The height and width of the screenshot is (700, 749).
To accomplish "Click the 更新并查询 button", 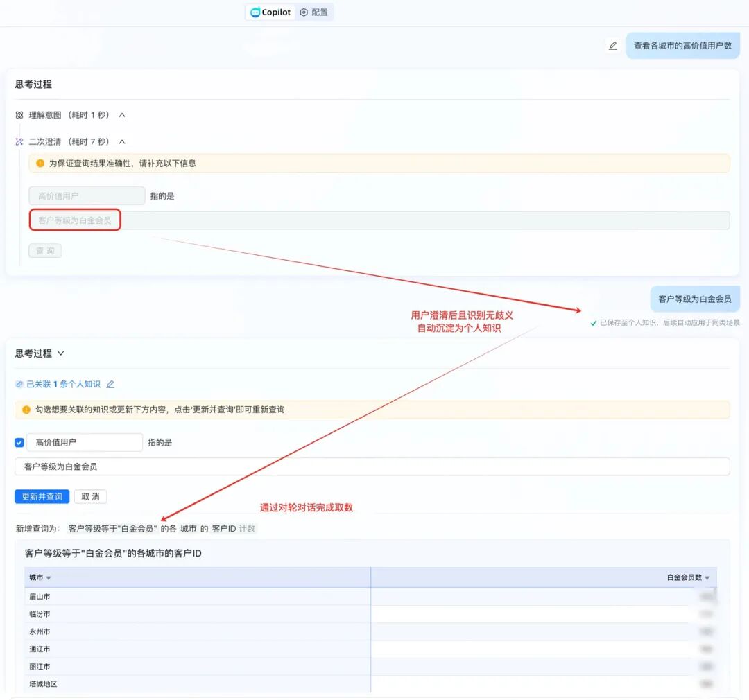I will (x=42, y=497).
